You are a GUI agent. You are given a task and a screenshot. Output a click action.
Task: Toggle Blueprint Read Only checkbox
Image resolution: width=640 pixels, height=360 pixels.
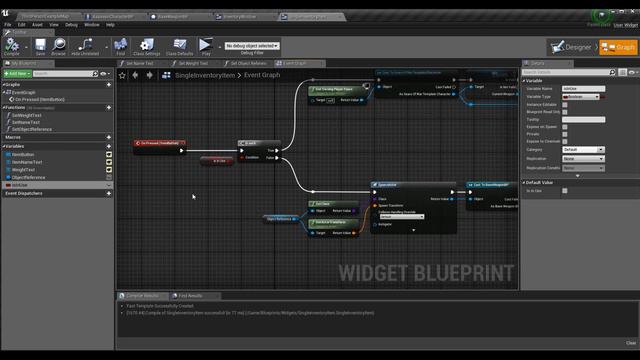[565, 112]
